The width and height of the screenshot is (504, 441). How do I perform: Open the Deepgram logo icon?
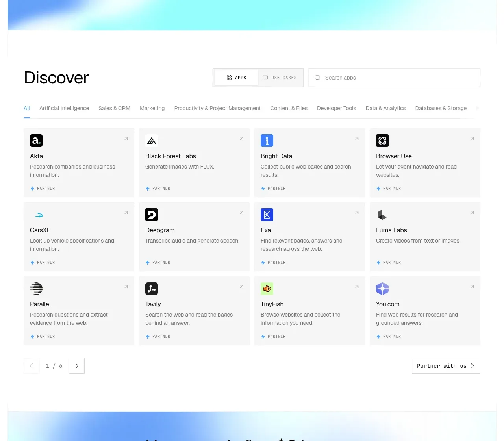[152, 215]
